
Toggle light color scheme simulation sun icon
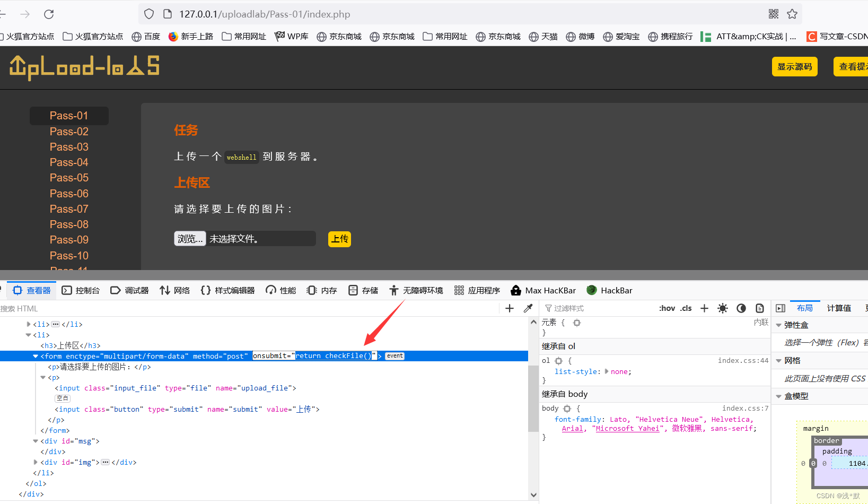tap(723, 308)
